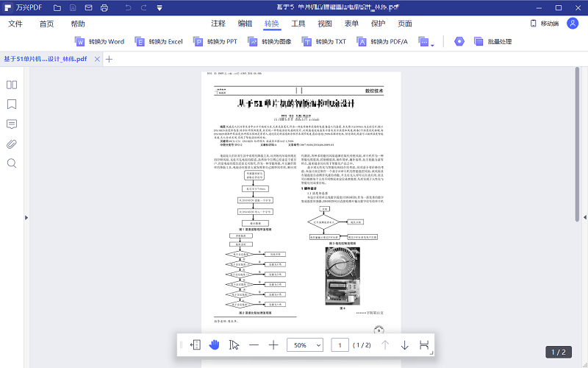This screenshot has width=588, height=368.
Task: Toggle the bottom toolbar dock button
Action: 196,344
